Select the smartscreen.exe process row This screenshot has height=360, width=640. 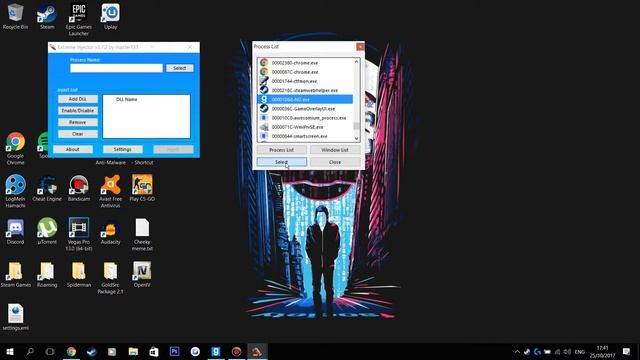[305, 136]
